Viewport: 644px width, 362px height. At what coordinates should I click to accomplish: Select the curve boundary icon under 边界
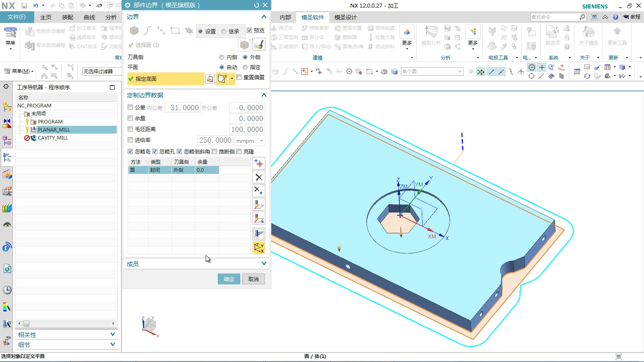tap(148, 31)
